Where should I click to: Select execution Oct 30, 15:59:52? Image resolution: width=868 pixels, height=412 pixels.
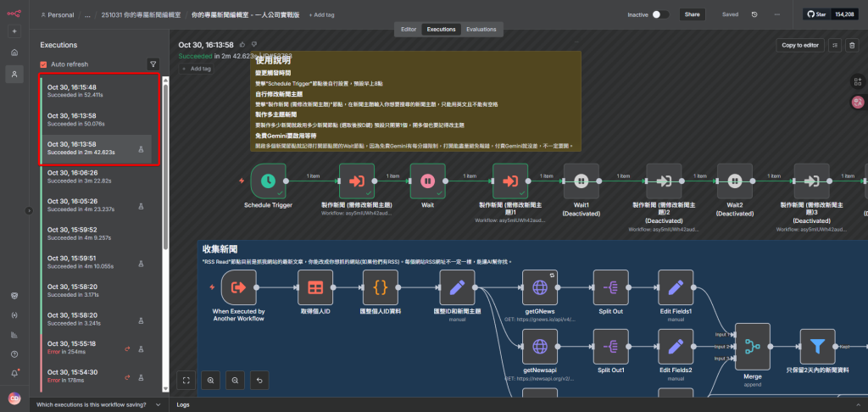tap(97, 234)
